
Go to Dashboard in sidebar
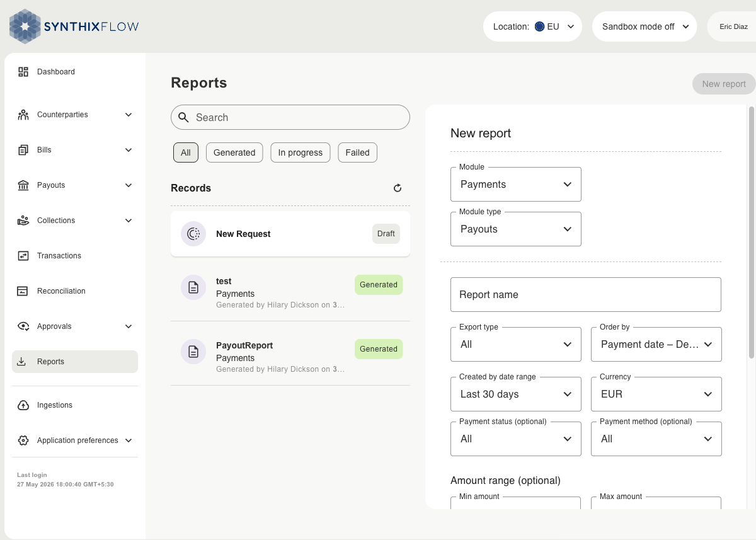pyautogui.click(x=75, y=72)
